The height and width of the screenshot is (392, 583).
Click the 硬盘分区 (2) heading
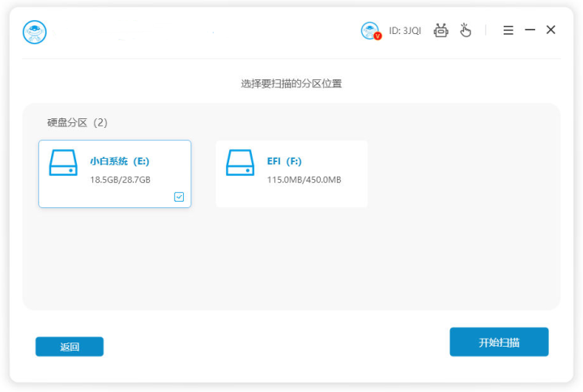tap(78, 123)
